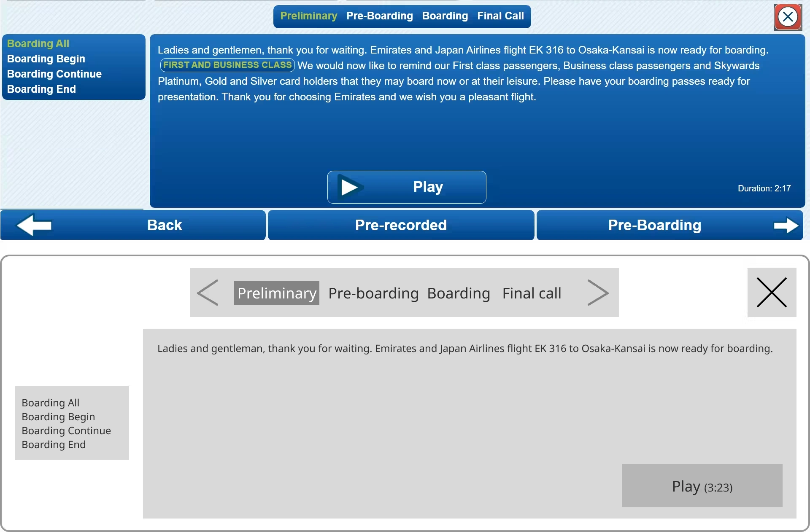Select the Preliminary tab in top nav
Viewport: 810px width, 532px height.
(x=308, y=16)
